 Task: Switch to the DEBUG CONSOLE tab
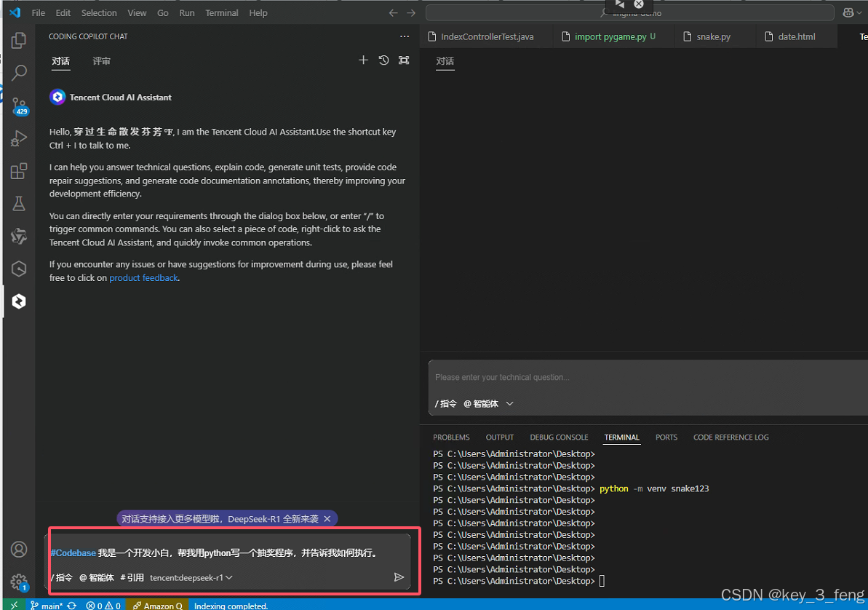point(559,437)
